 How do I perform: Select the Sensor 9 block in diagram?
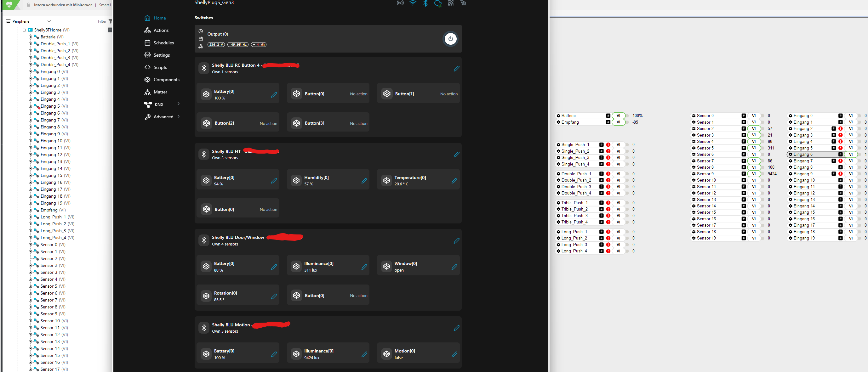pyautogui.click(x=715, y=174)
